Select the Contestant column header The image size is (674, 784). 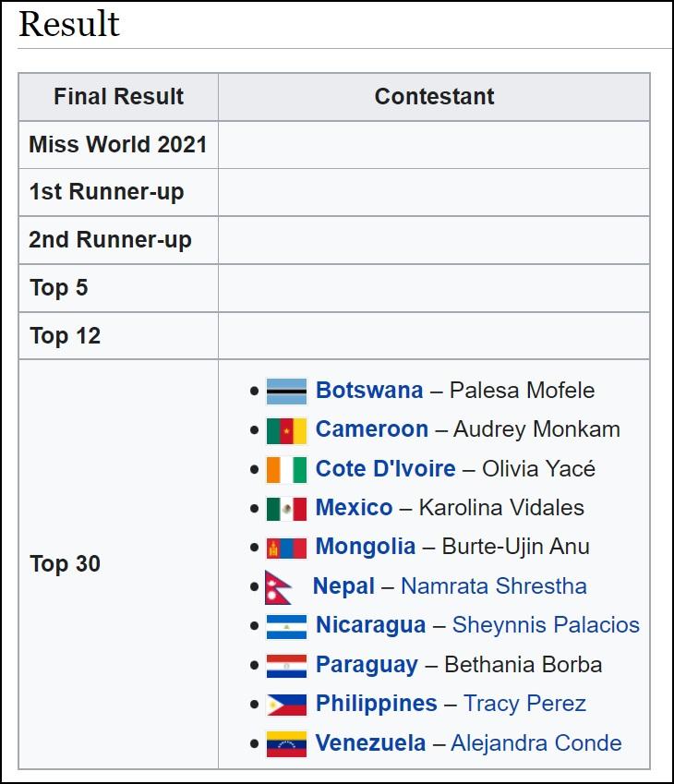[x=434, y=97]
